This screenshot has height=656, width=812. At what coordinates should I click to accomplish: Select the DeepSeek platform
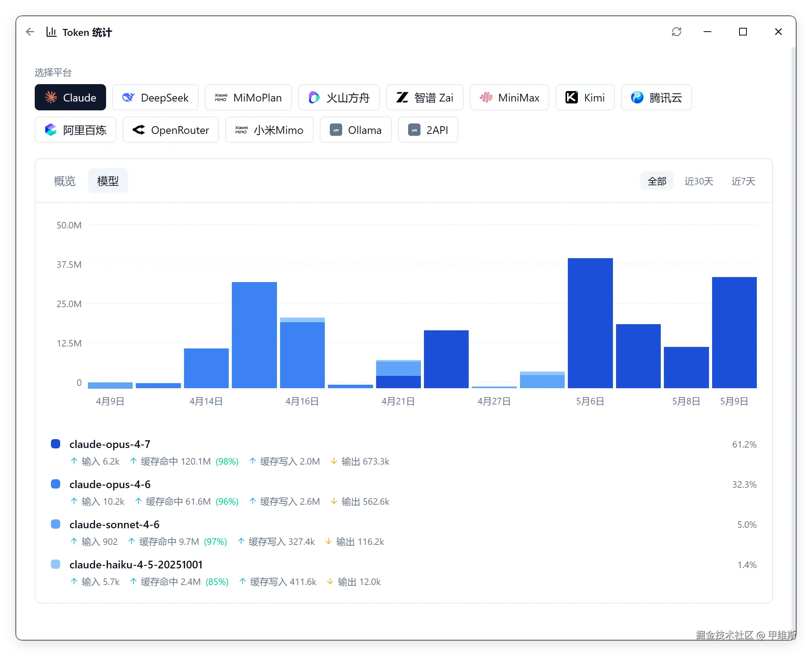pyautogui.click(x=155, y=97)
